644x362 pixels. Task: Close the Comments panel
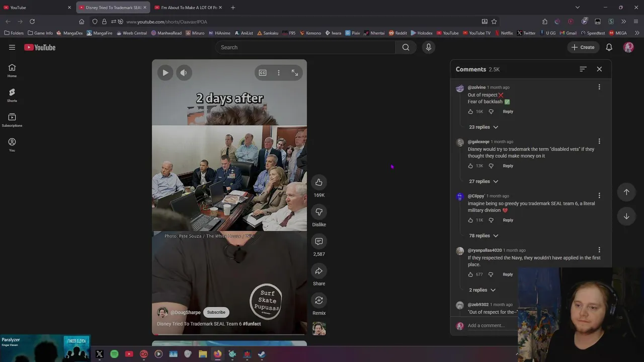(x=599, y=69)
